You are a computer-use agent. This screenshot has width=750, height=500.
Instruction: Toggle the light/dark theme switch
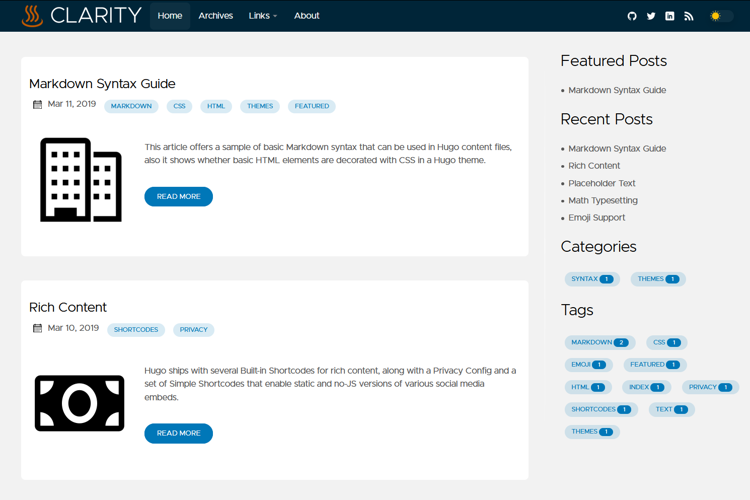click(x=720, y=16)
